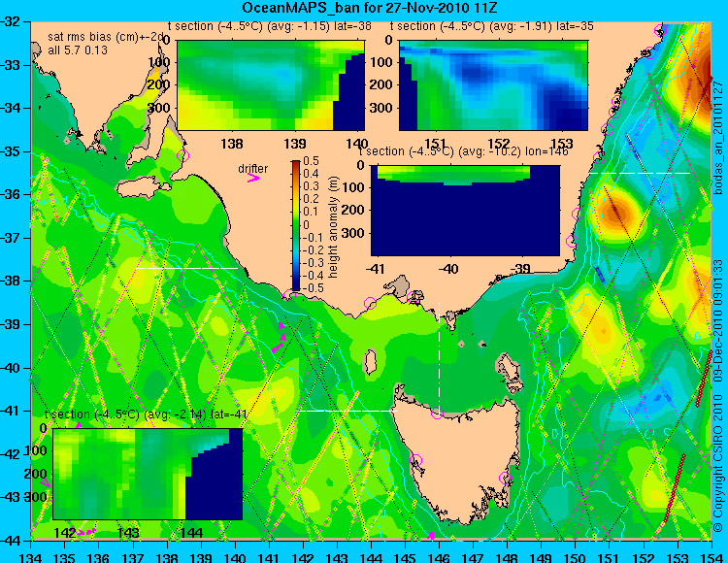This screenshot has height=563, width=728.
Task: Click the 150 longitude label on bottom axis
Action: pos(575,556)
